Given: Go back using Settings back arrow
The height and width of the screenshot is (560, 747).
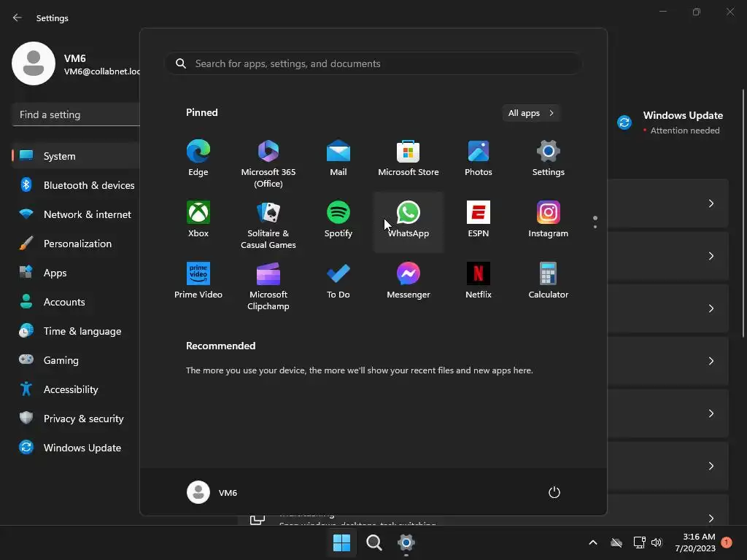Looking at the screenshot, I should click(18, 17).
